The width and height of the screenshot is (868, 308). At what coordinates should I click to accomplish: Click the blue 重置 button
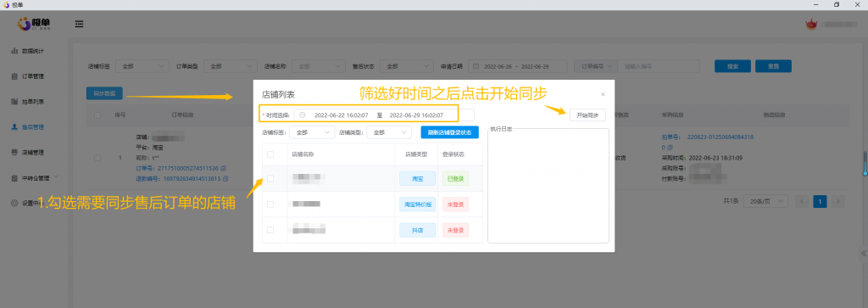773,66
